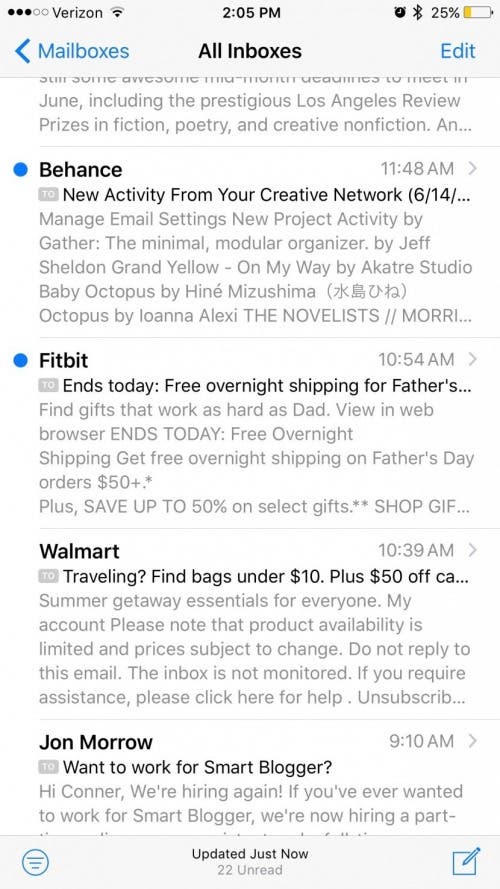
Task: Open the chevron next to 10:39 AM
Action: [473, 550]
